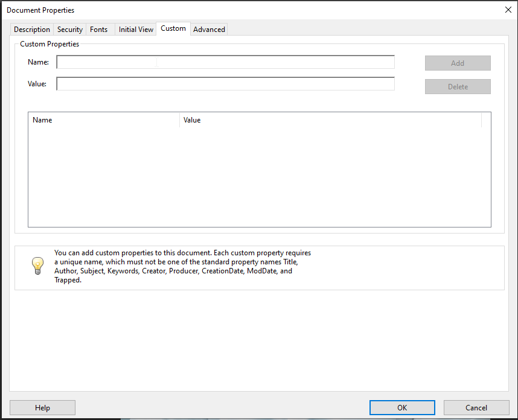Click the Document Properties title bar

click(x=241, y=10)
